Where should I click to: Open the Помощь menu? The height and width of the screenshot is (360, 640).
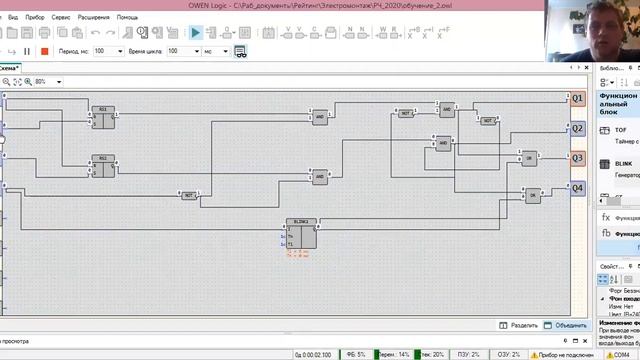point(127,18)
